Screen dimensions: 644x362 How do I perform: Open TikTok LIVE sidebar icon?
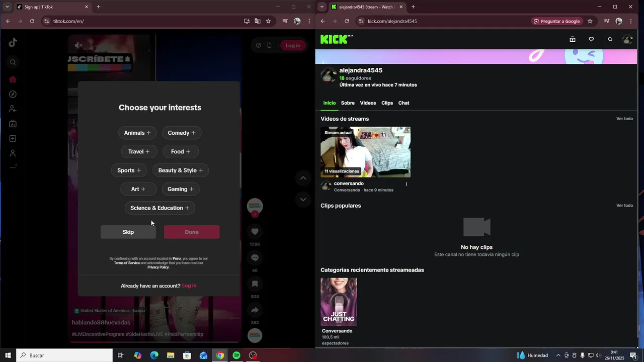(x=13, y=124)
